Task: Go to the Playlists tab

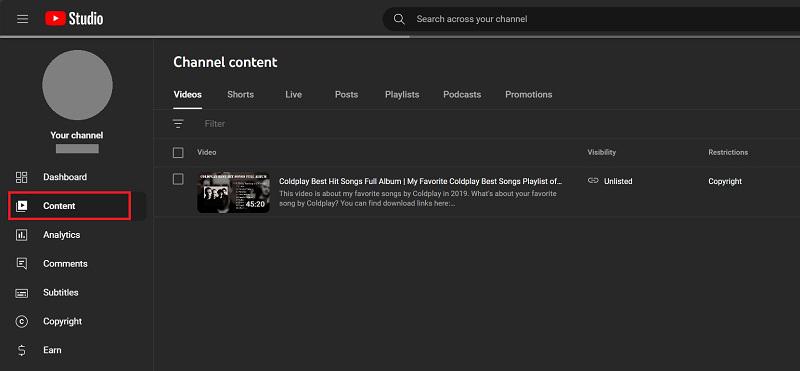Action: click(x=402, y=95)
